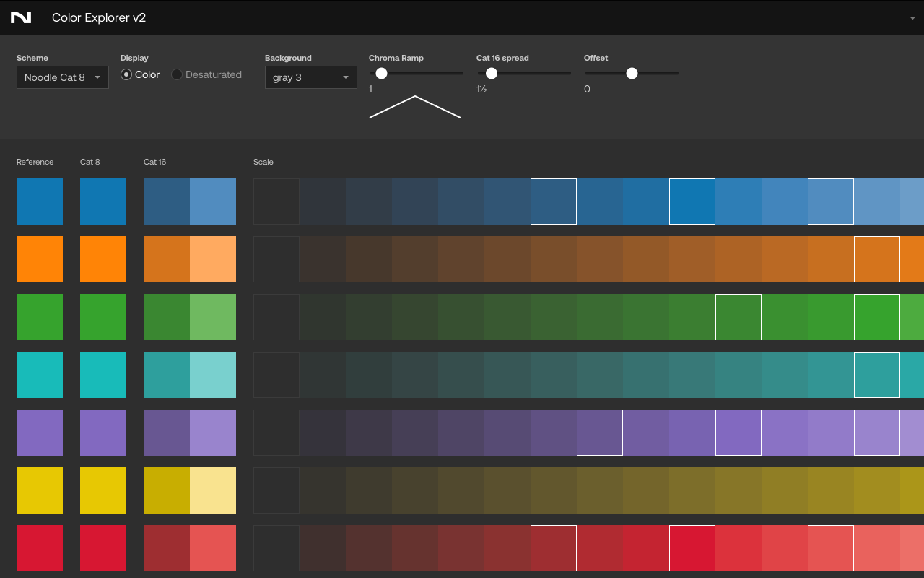Click the blue Cat 8 swatch
The height and width of the screenshot is (578, 924).
coord(103,202)
